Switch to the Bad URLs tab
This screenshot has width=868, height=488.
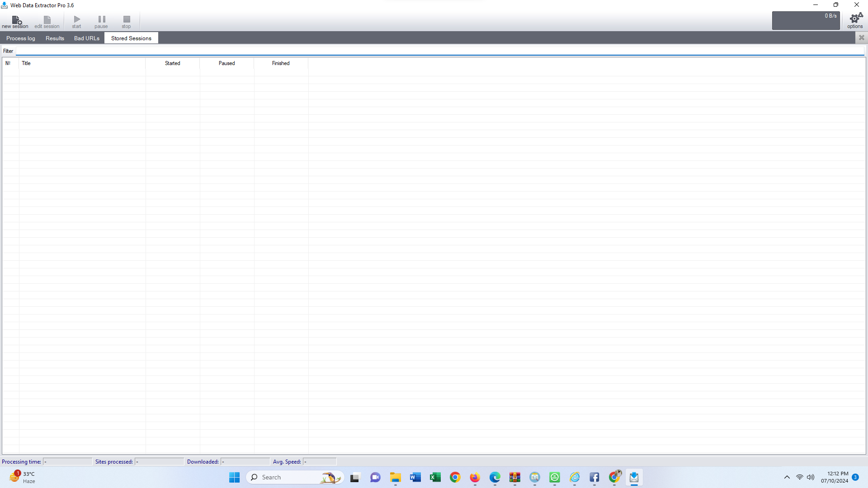(86, 38)
